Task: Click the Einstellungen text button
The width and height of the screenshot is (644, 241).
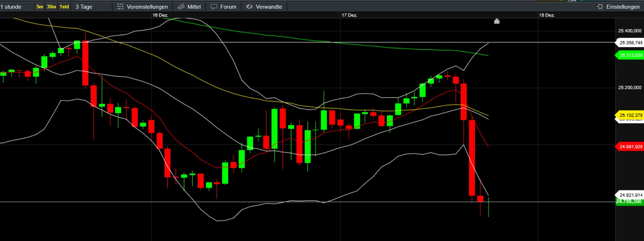Action: (x=623, y=7)
